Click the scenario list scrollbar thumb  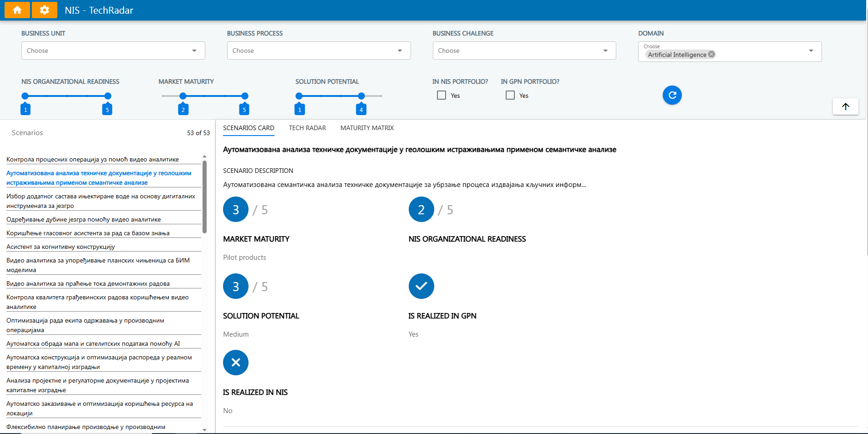coord(204,197)
